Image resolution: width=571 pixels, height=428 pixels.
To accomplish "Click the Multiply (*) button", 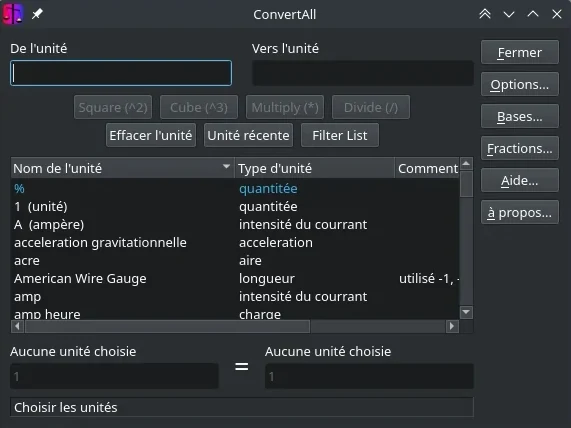I will coord(285,107).
